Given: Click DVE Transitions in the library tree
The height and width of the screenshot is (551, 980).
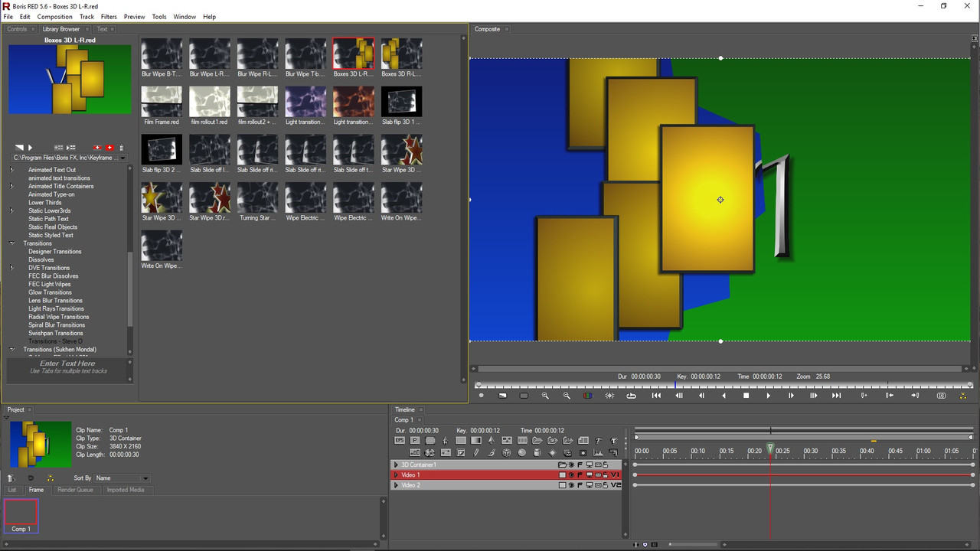Looking at the screenshot, I should coord(49,268).
